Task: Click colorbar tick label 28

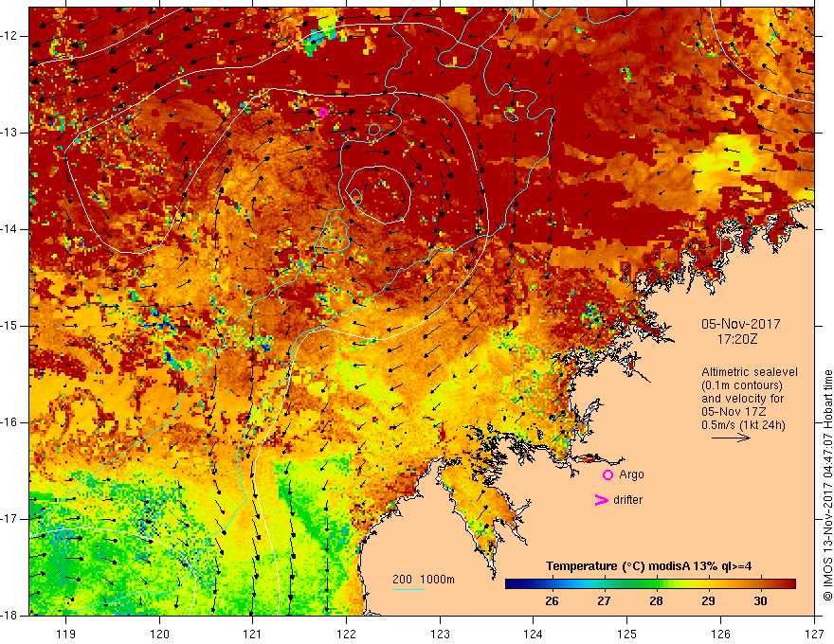Action: (656, 601)
